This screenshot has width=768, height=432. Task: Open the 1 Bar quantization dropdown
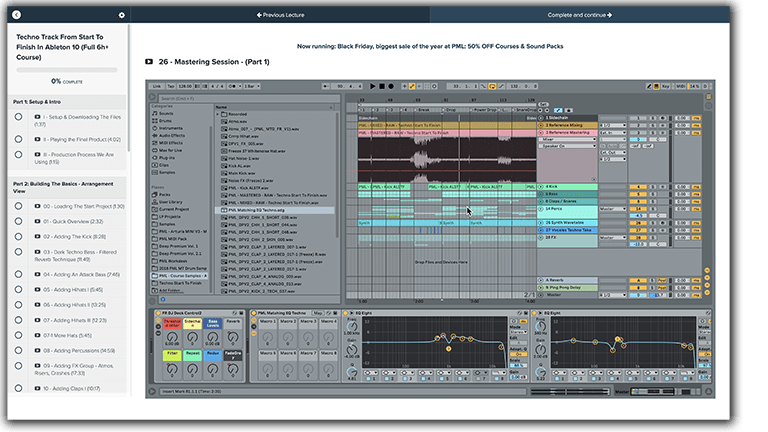252,86
